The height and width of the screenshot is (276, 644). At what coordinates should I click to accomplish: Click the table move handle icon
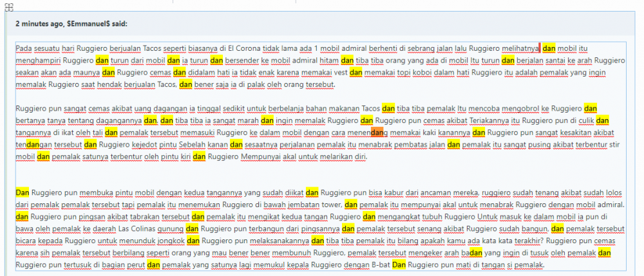tap(10, 7)
